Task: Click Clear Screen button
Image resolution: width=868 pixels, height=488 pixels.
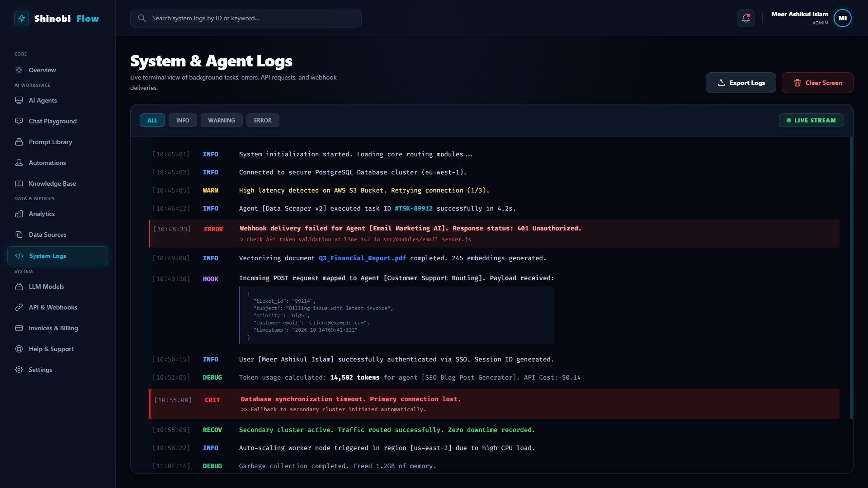Action: click(x=817, y=83)
